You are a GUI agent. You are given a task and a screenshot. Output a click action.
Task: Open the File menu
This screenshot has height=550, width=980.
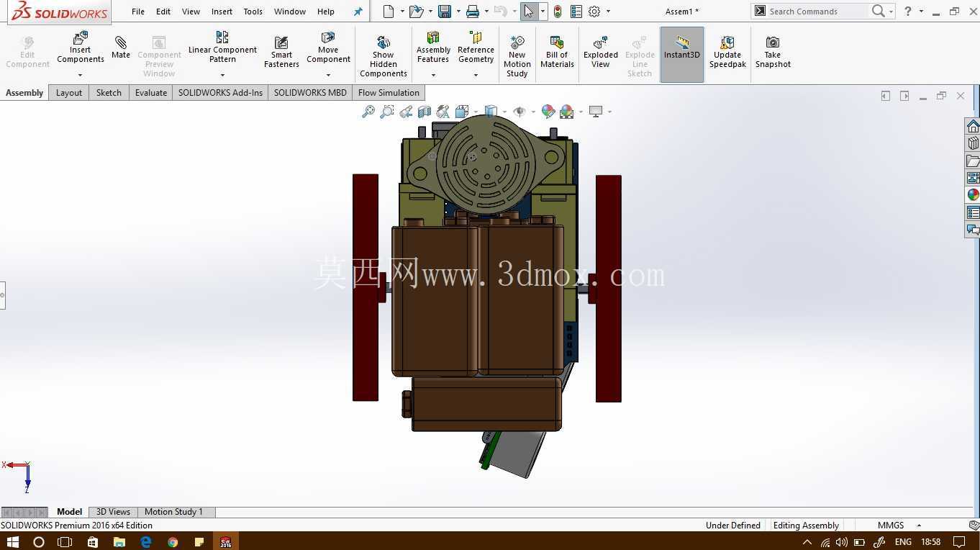(138, 12)
